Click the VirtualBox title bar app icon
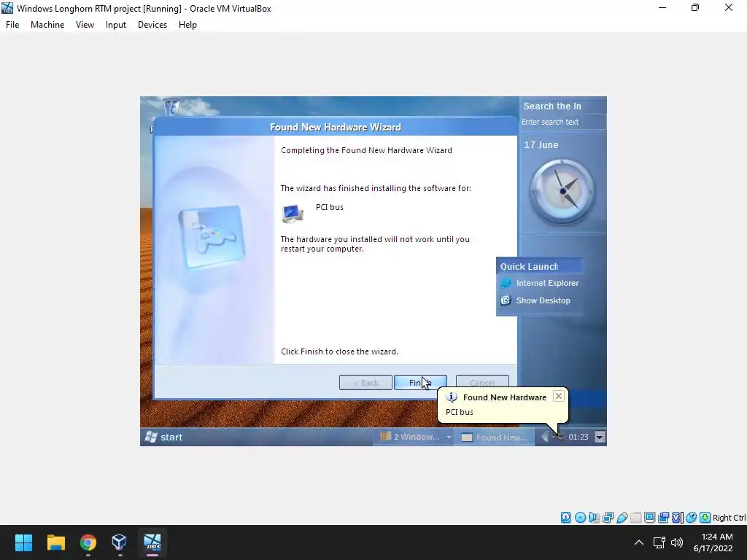The image size is (747, 560). click(7, 8)
